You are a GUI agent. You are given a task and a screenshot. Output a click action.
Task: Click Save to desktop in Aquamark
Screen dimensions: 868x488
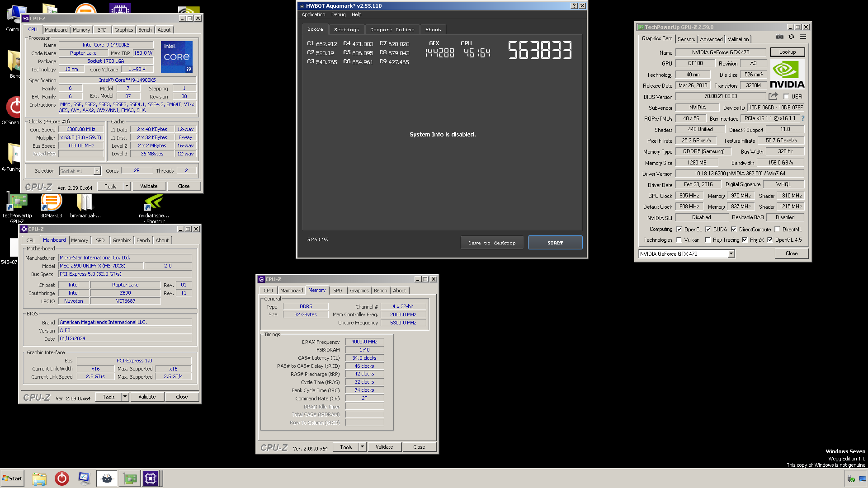point(492,243)
